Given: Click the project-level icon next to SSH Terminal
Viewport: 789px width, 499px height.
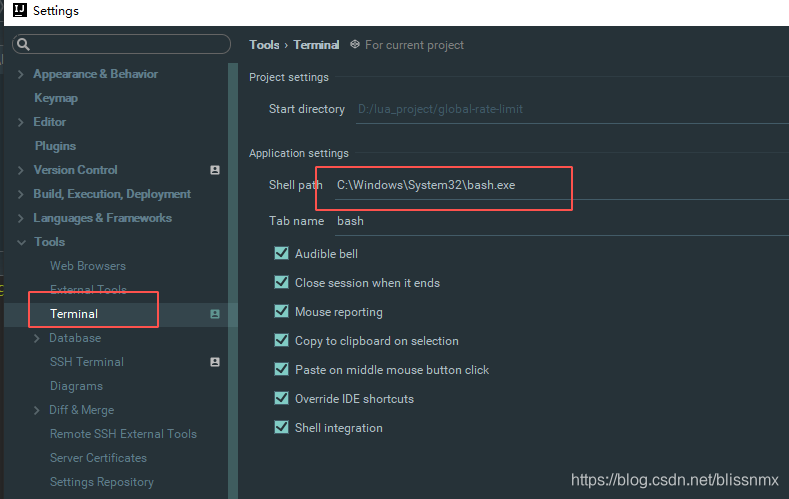Looking at the screenshot, I should pyautogui.click(x=215, y=362).
